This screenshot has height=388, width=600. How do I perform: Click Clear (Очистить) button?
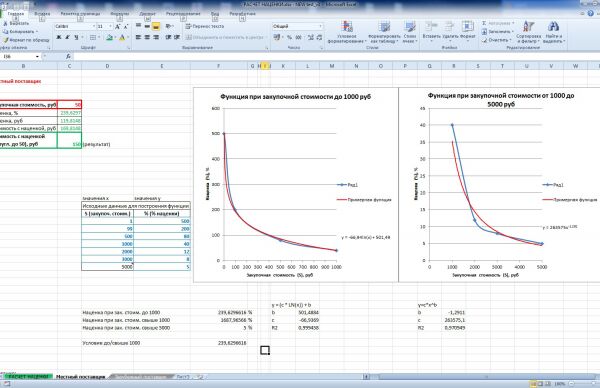[x=496, y=40]
